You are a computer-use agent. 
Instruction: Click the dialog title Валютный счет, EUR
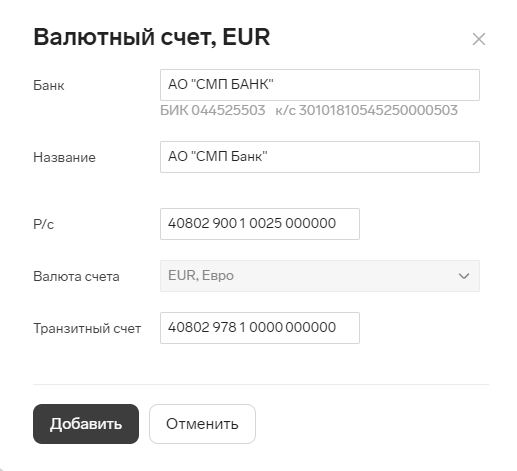tap(152, 37)
